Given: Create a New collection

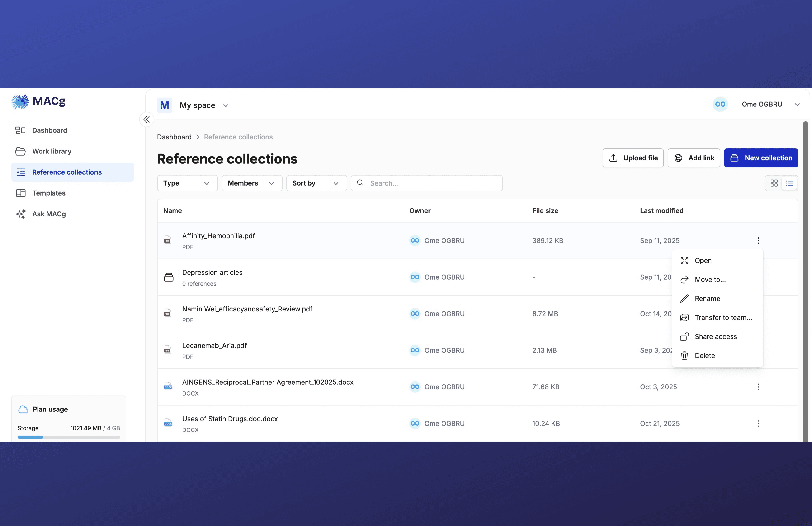Looking at the screenshot, I should [x=761, y=158].
